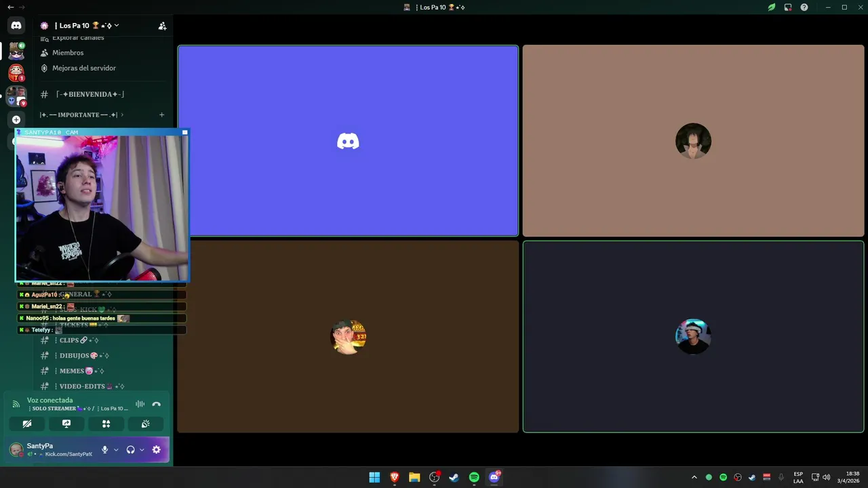The height and width of the screenshot is (488, 868).
Task: Toggle noise suppression waveform icon
Action: click(x=140, y=404)
